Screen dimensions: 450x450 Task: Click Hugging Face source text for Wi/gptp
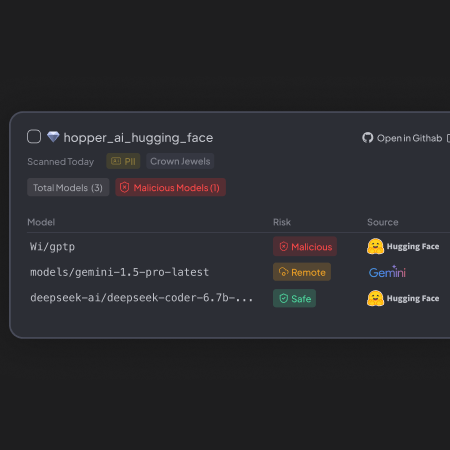click(x=413, y=247)
